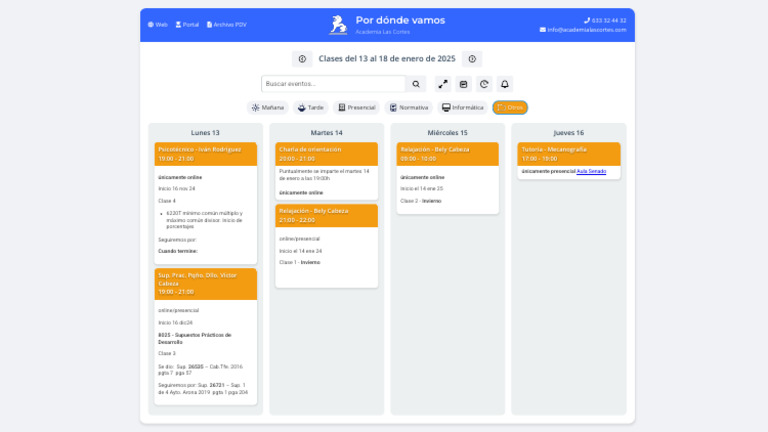768x432 pixels.
Task: Toggle the Presencial filter chip
Action: [x=357, y=108]
